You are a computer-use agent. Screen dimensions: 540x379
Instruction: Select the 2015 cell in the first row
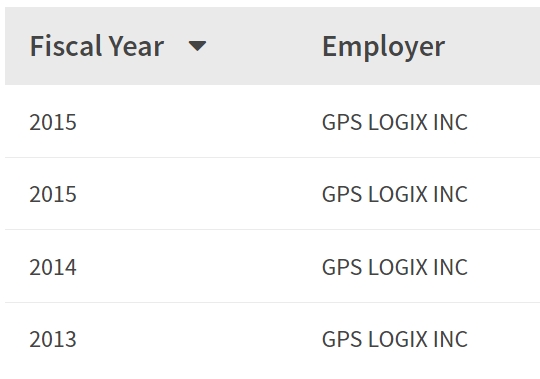[53, 122]
